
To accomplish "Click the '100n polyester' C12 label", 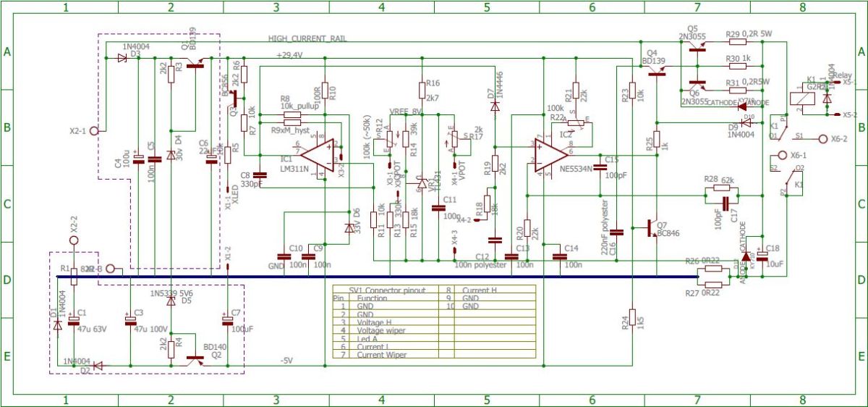I will point(480,265).
